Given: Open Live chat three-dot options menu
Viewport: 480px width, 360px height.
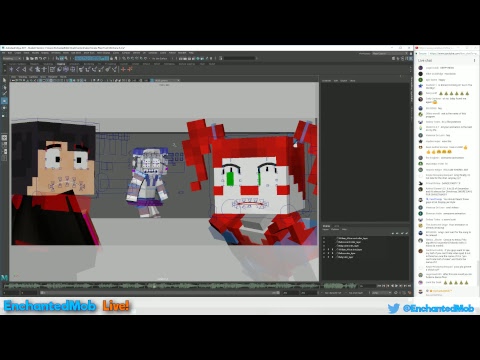Looking at the screenshot, I should 474,60.
